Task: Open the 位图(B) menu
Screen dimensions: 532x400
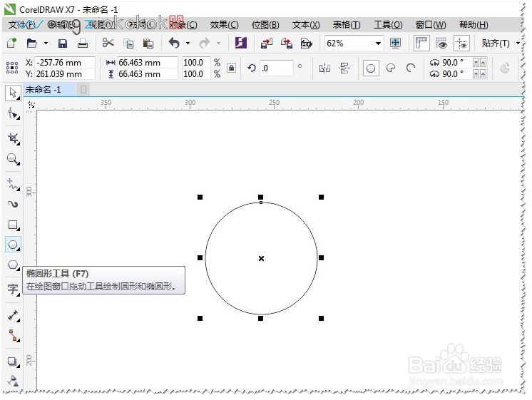Action: click(265, 25)
